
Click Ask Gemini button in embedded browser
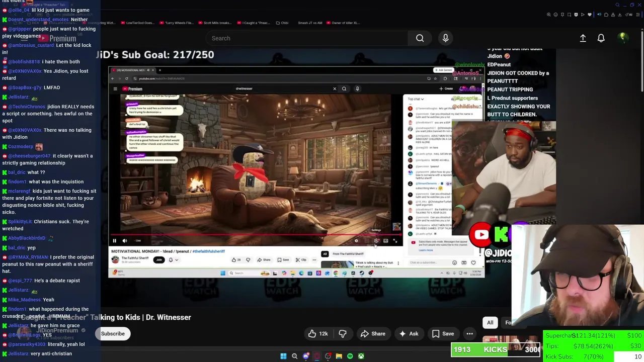[x=444, y=70]
